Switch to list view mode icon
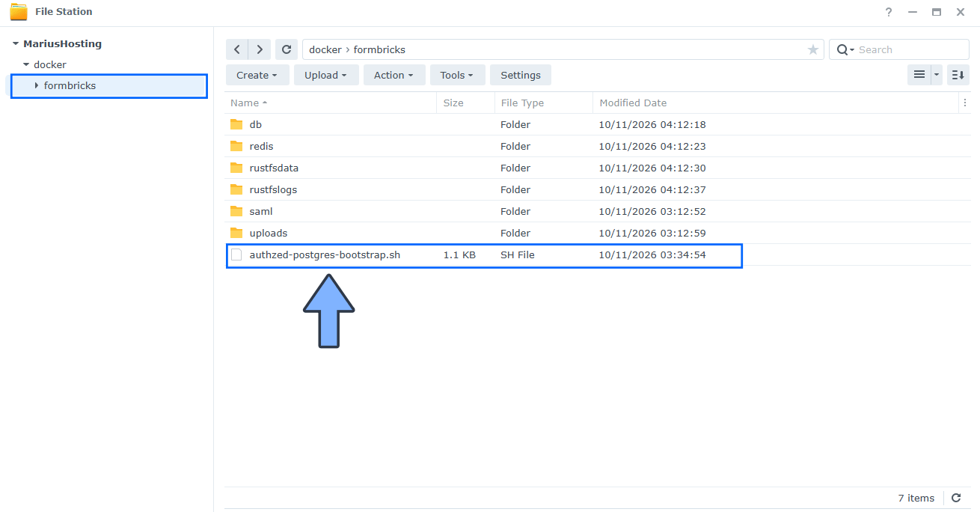Image resolution: width=980 pixels, height=512 pixels. click(919, 75)
